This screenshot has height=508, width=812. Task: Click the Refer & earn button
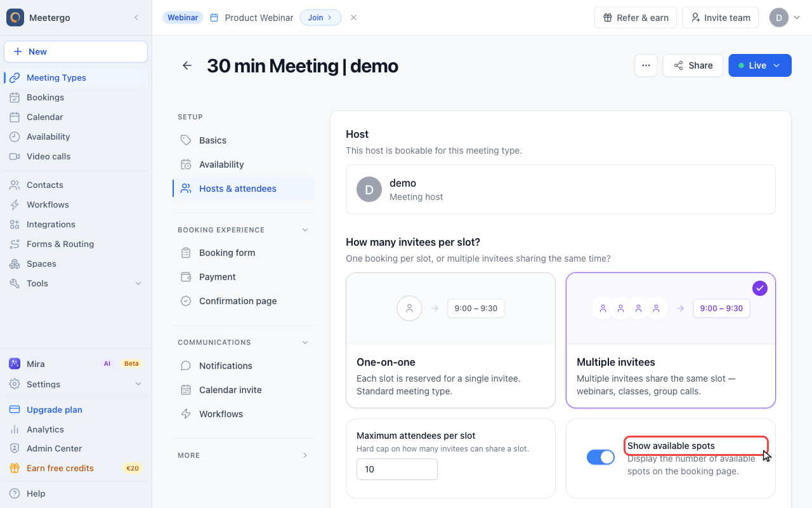tap(636, 18)
